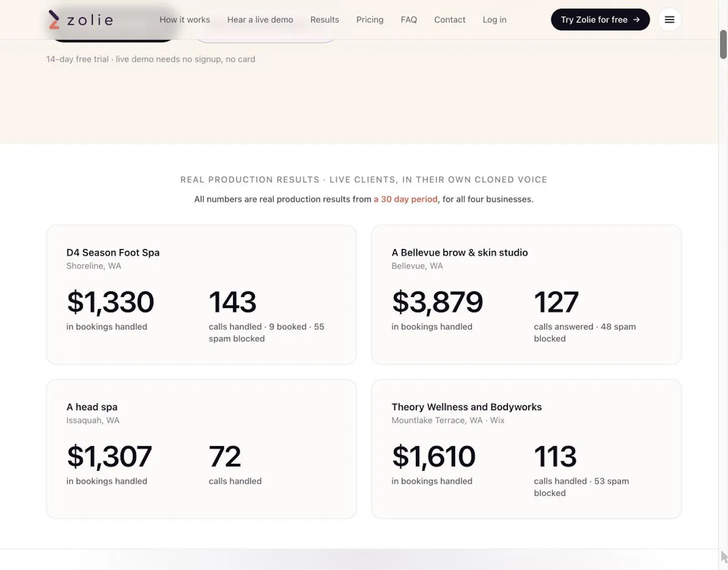Click Try Zolie for free button
Viewport: 728px width, 570px height.
coord(600,20)
